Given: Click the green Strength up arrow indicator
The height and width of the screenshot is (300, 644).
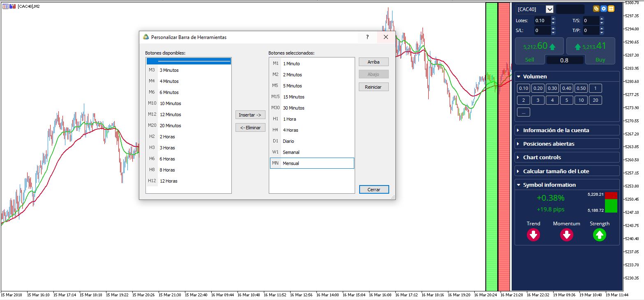Looking at the screenshot, I should [600, 235].
